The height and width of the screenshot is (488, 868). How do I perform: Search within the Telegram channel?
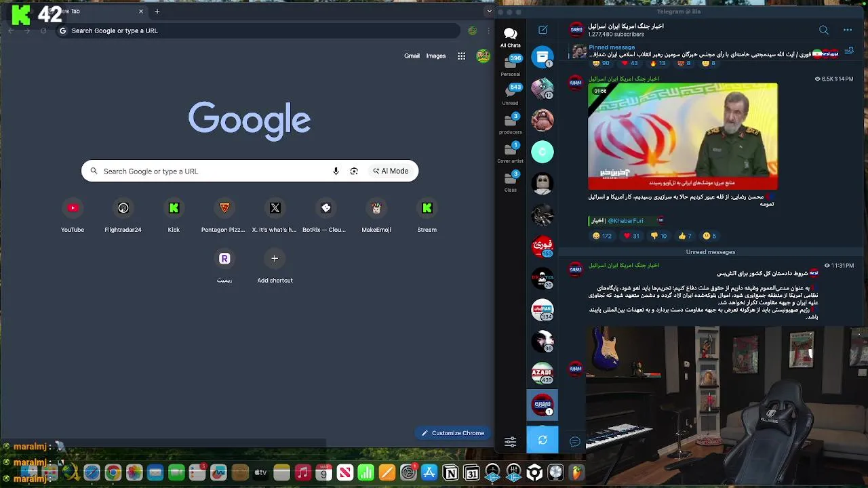coord(823,30)
